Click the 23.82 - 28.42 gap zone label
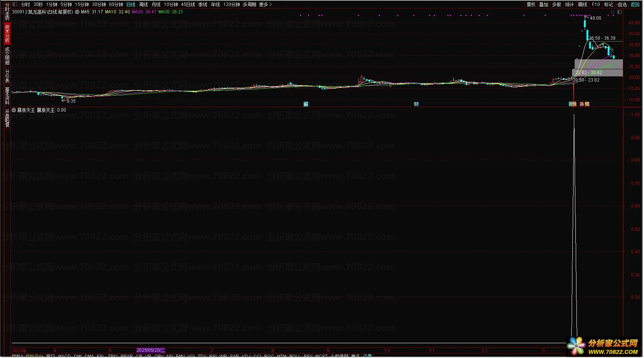This screenshot has height=358, width=644. click(x=589, y=73)
